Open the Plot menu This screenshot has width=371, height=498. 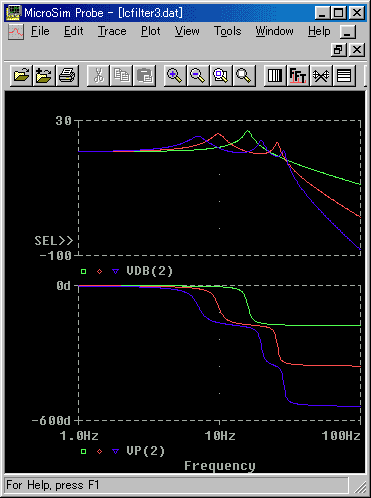click(151, 31)
